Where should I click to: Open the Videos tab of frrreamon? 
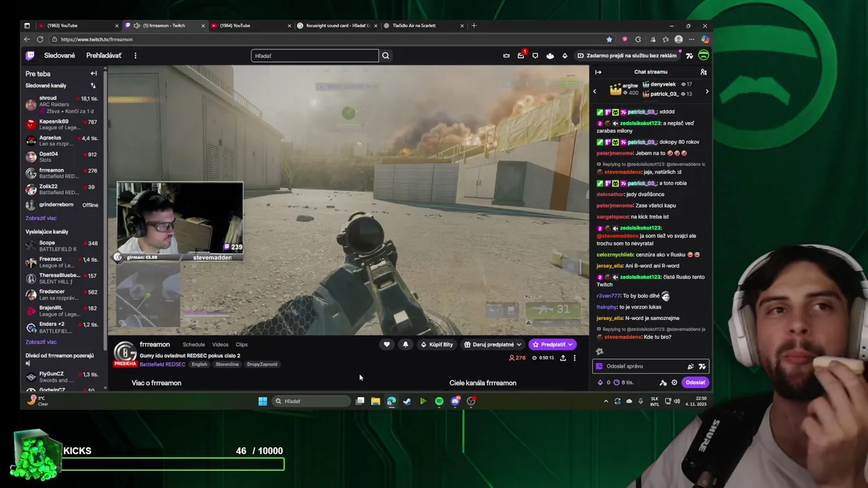coord(220,344)
